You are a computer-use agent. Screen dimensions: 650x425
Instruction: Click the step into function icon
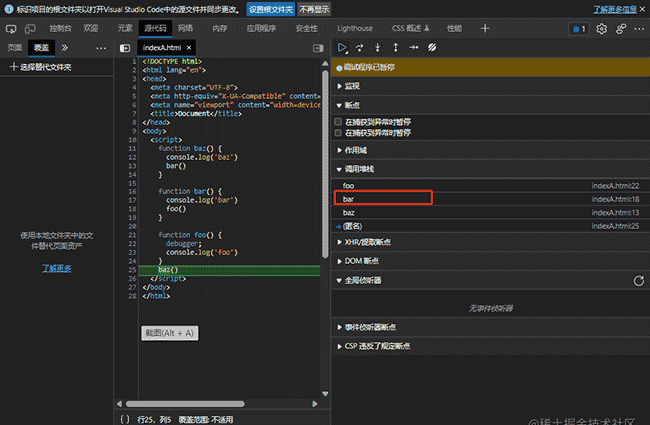pos(377,48)
